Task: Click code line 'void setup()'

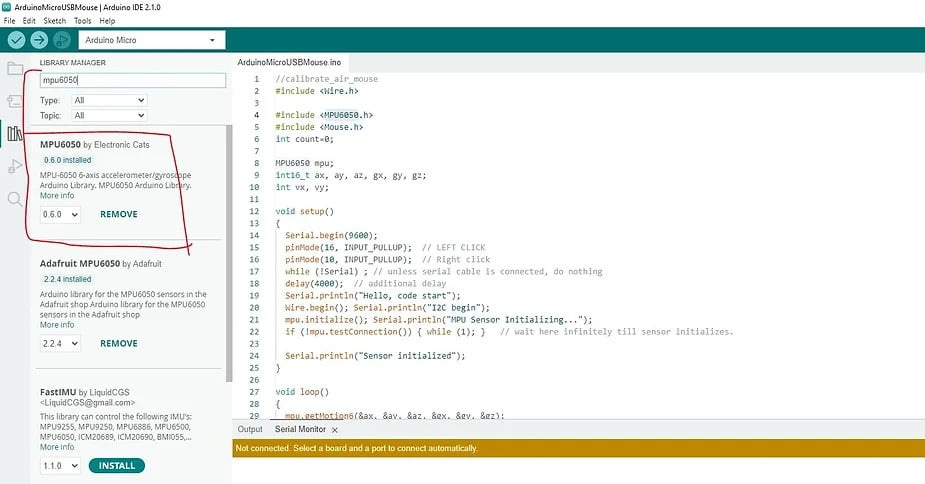Action: coord(304,211)
